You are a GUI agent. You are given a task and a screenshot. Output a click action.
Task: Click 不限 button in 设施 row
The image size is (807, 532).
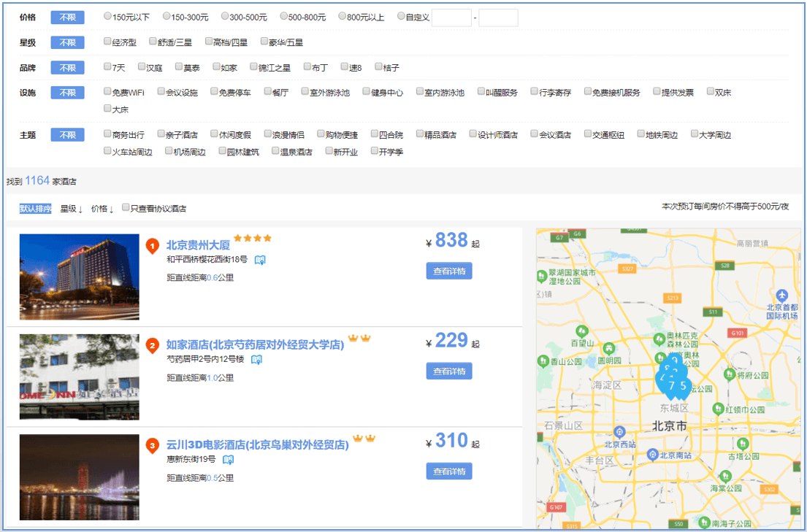coord(67,93)
